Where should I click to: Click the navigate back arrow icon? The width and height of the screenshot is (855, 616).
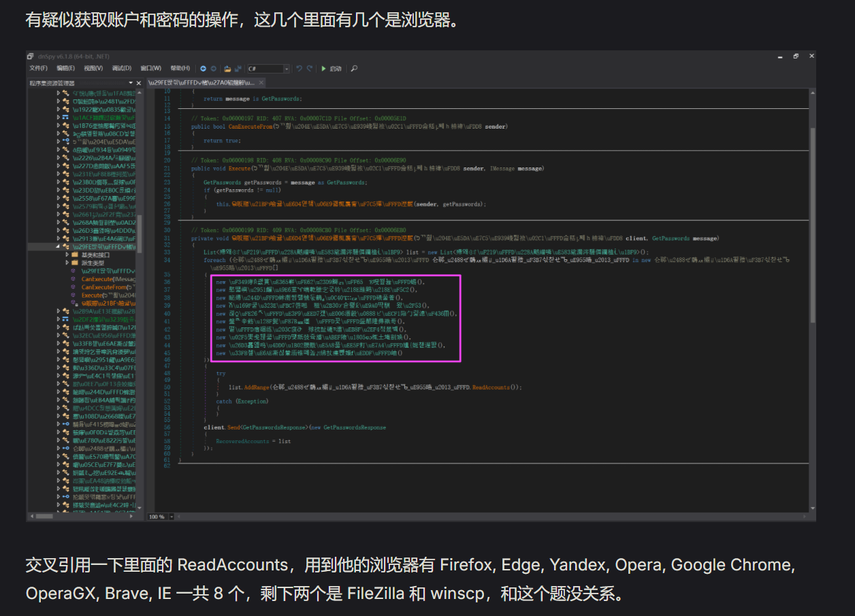coord(203,69)
